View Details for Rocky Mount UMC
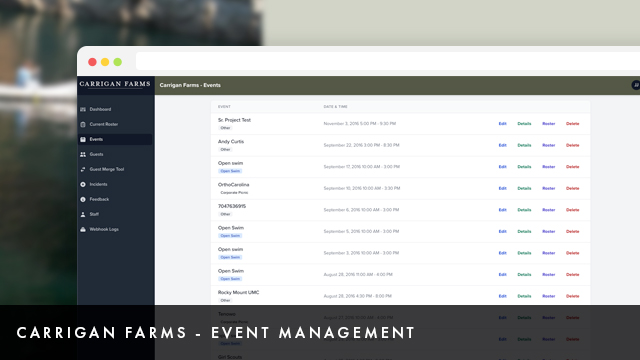This screenshot has height=360, width=640. pos(524,296)
